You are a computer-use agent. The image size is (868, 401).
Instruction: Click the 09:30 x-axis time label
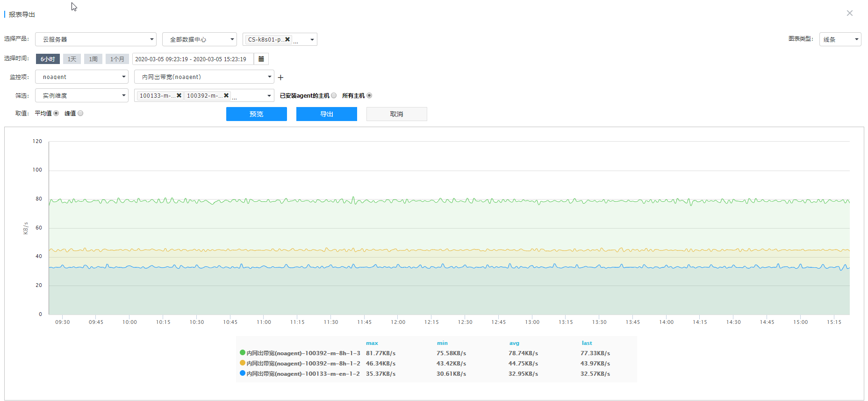[62, 322]
